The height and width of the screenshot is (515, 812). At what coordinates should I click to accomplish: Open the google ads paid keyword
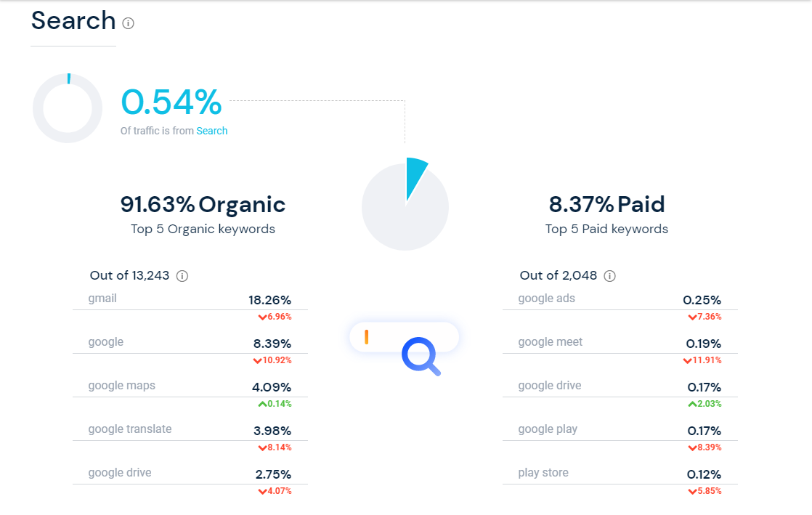546,299
